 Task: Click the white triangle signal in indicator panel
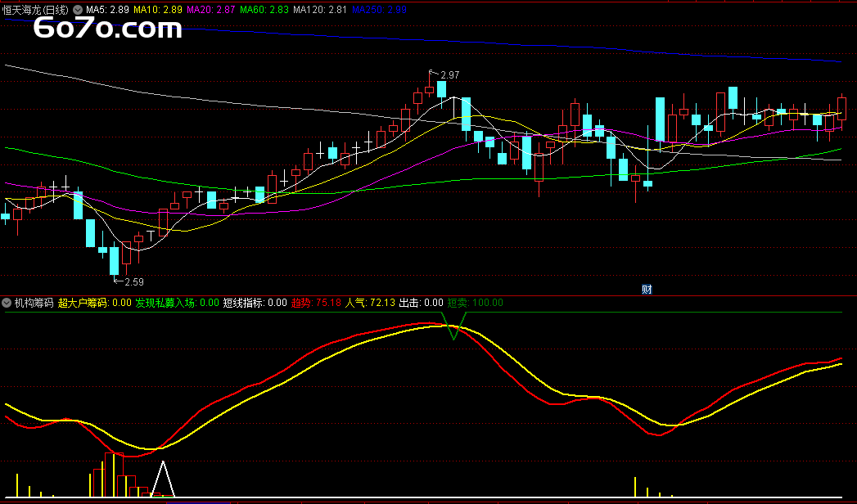(x=164, y=479)
